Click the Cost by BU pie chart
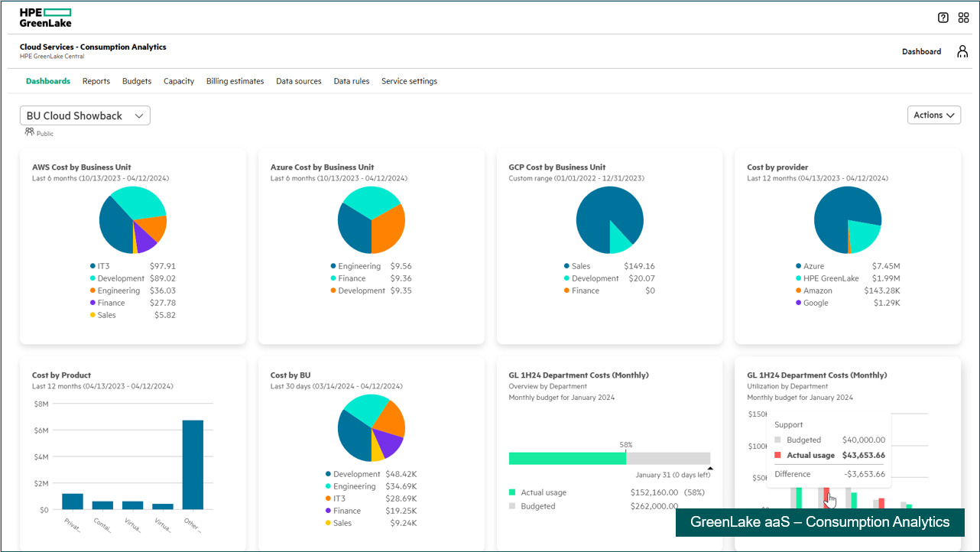The height and width of the screenshot is (552, 980). tap(372, 428)
